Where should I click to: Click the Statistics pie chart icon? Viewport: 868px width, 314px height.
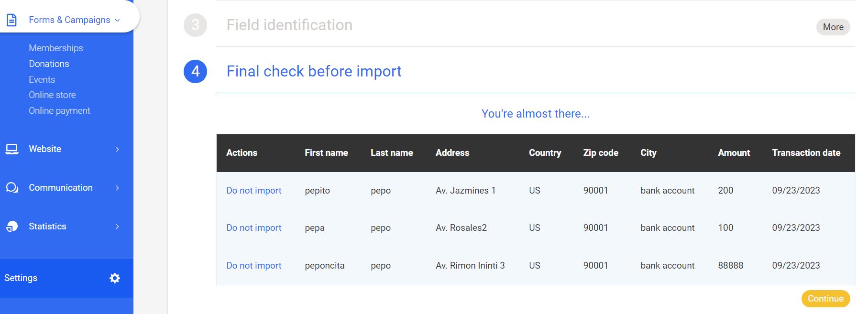pyautogui.click(x=12, y=227)
